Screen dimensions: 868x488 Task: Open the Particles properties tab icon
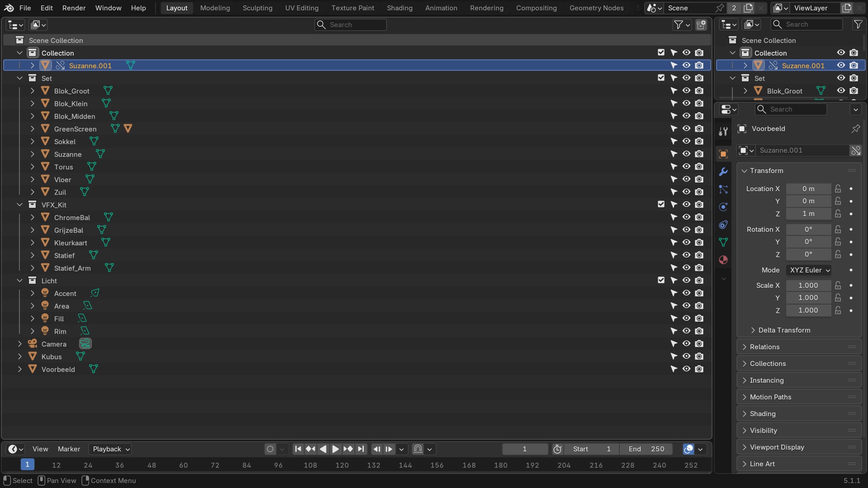(x=723, y=189)
